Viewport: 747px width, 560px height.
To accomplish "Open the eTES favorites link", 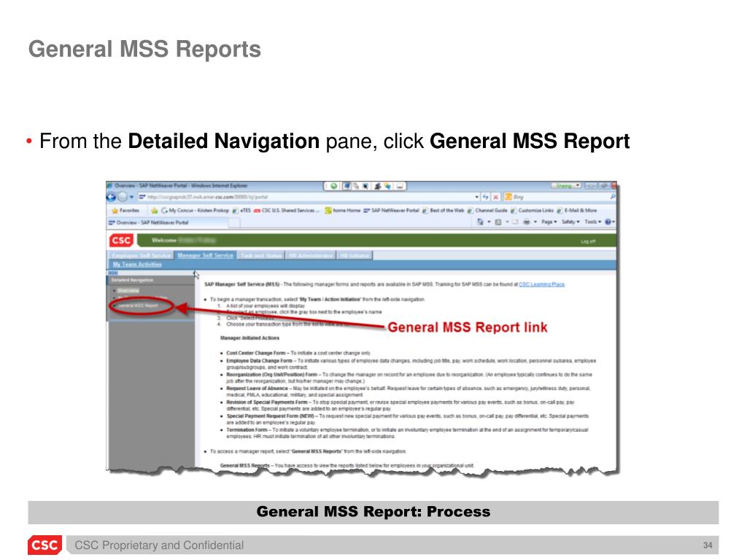I will (x=242, y=210).
